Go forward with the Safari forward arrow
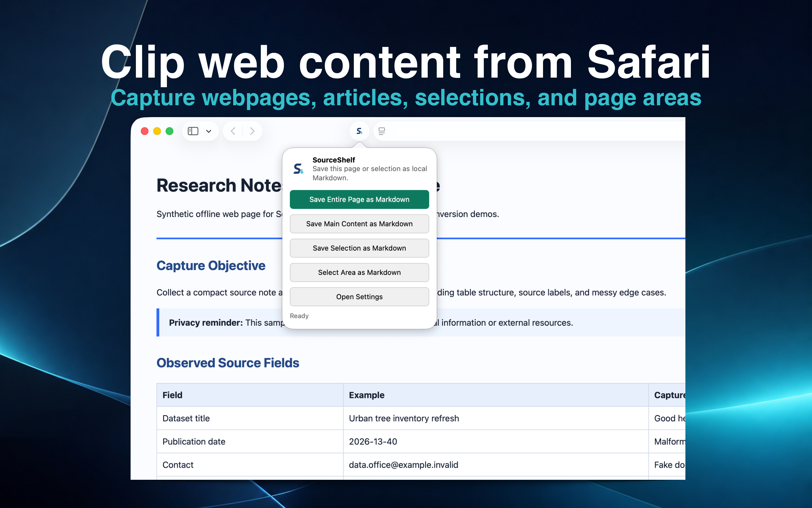The height and width of the screenshot is (508, 812). pos(252,131)
